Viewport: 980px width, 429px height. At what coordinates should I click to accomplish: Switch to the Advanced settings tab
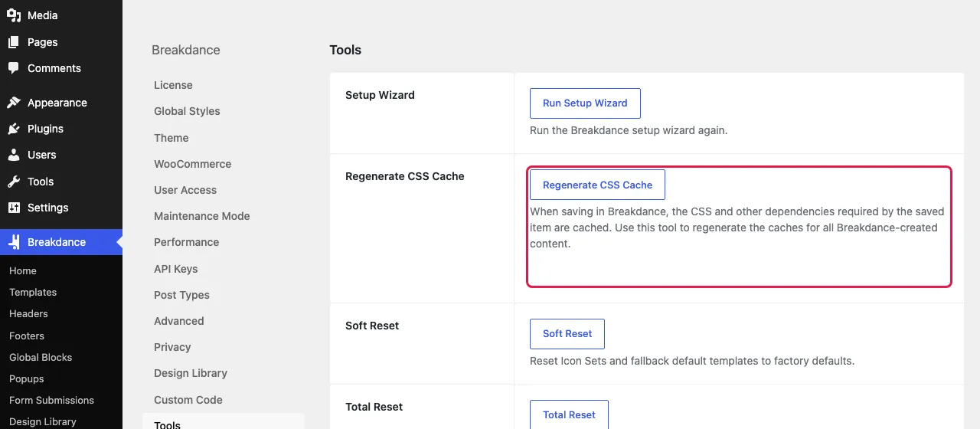(x=179, y=321)
